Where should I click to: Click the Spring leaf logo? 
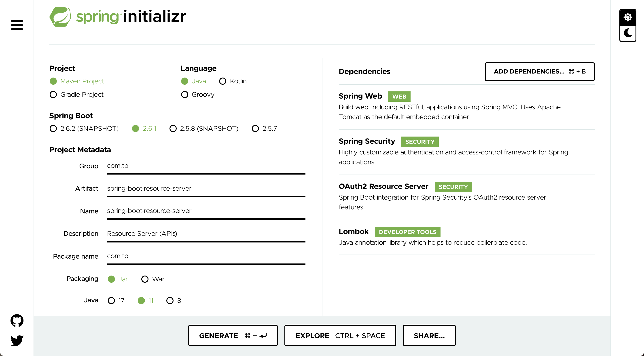click(60, 17)
